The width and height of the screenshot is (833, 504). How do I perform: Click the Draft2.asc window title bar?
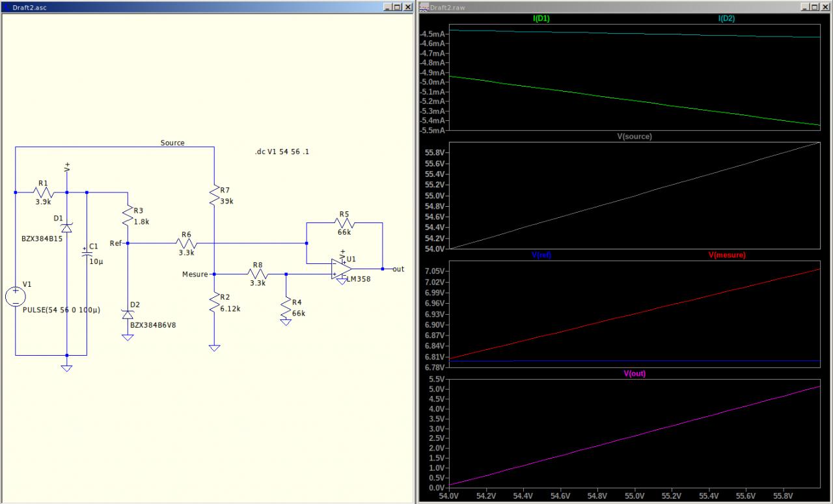click(195, 7)
